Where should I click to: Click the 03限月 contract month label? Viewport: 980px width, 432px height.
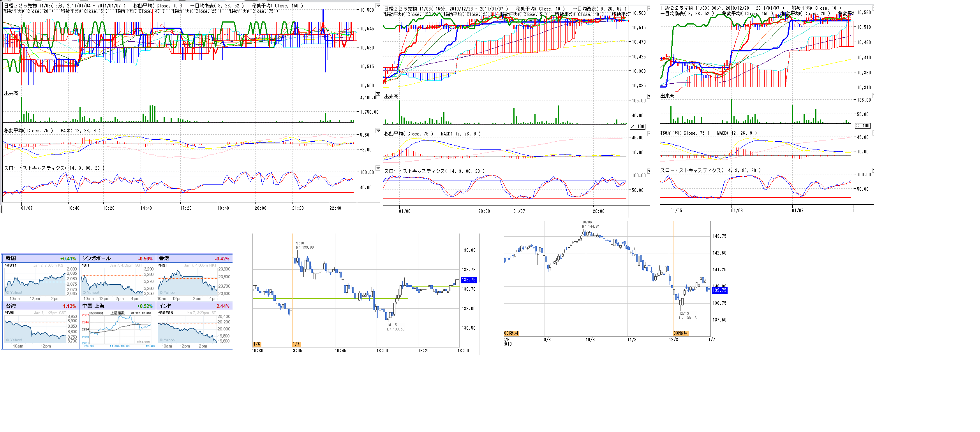(x=680, y=333)
